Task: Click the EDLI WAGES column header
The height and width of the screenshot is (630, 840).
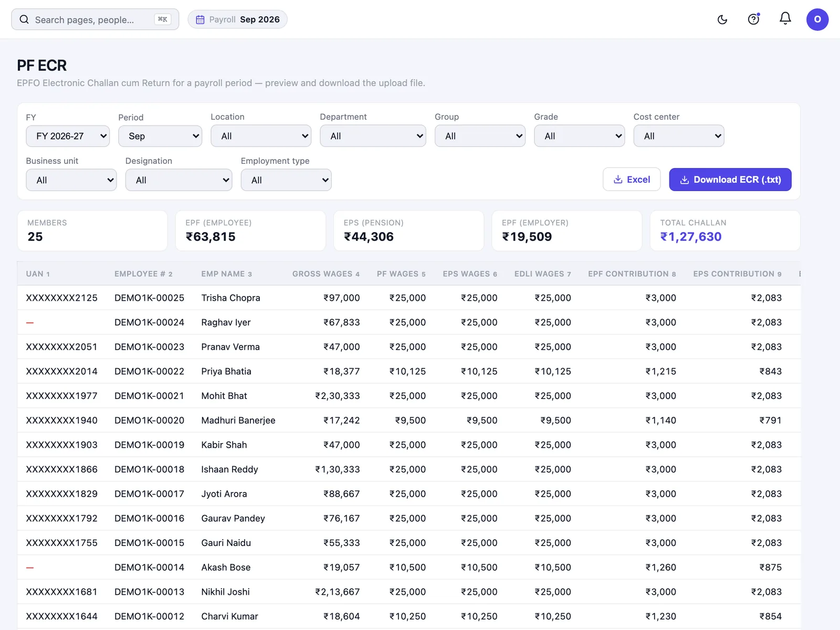Action: click(543, 274)
